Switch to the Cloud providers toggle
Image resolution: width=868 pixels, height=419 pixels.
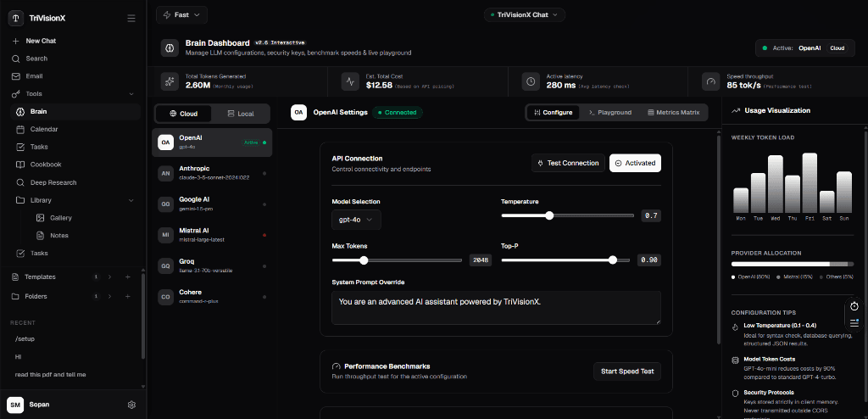tap(183, 114)
